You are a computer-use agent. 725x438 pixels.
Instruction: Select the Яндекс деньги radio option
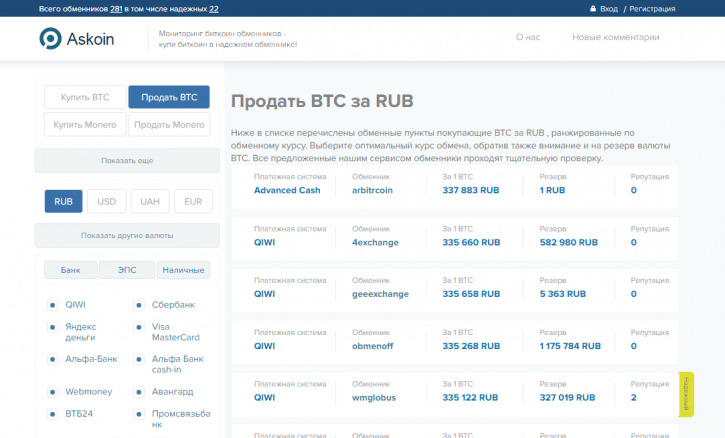coord(52,327)
